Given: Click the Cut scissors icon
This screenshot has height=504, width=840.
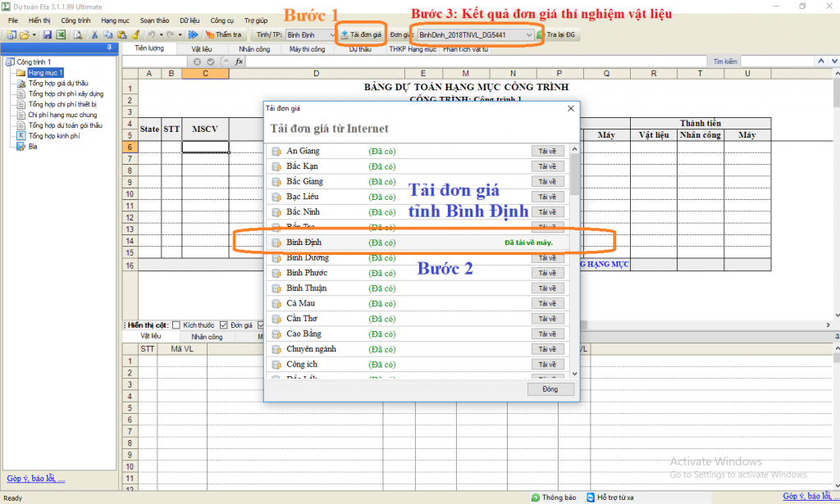Looking at the screenshot, I should (x=95, y=34).
